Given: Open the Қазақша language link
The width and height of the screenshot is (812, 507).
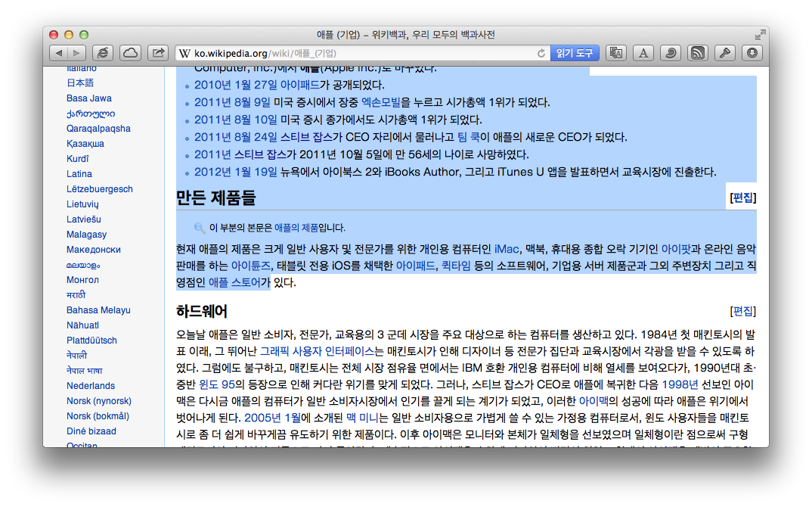Looking at the screenshot, I should coord(85,144).
